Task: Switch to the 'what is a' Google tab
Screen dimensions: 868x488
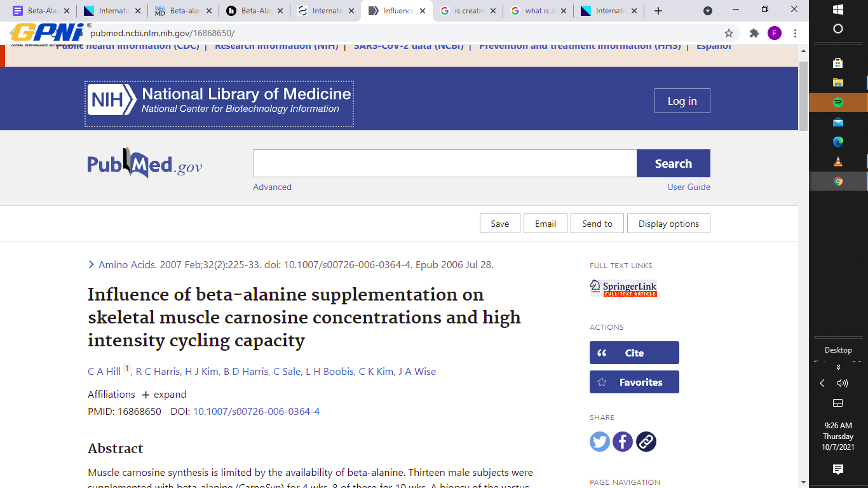Action: point(537,11)
